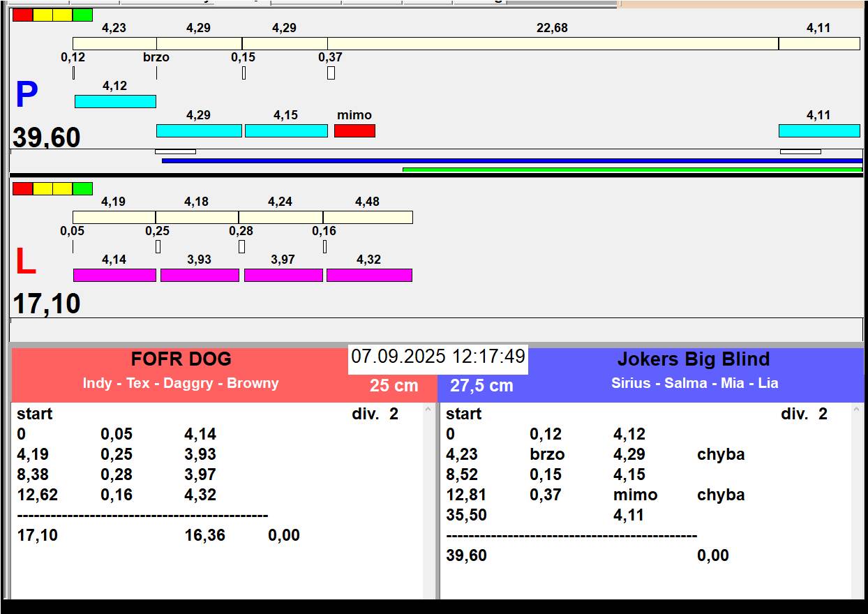Click the red start light in lane P
The height and width of the screenshot is (614, 868).
22,15
